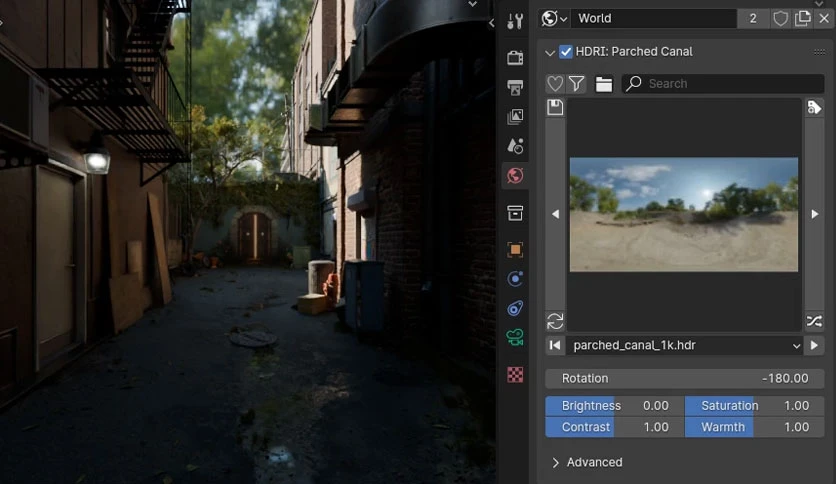The image size is (836, 484).
Task: Adjust the Contrast slider
Action: [614, 427]
